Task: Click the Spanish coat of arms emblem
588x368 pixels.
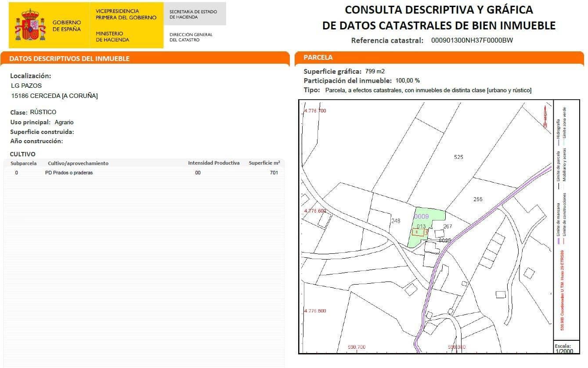Action: [x=30, y=25]
